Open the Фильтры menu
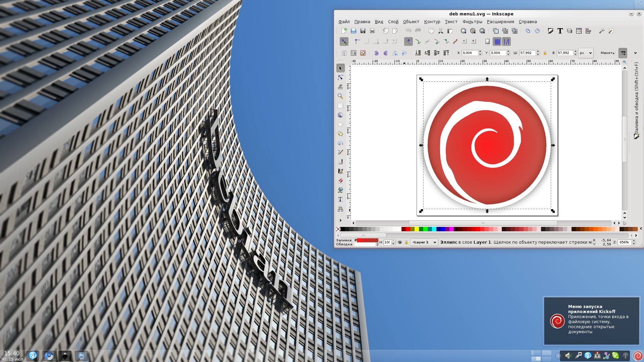This screenshot has width=644, height=362. pyautogui.click(x=472, y=22)
